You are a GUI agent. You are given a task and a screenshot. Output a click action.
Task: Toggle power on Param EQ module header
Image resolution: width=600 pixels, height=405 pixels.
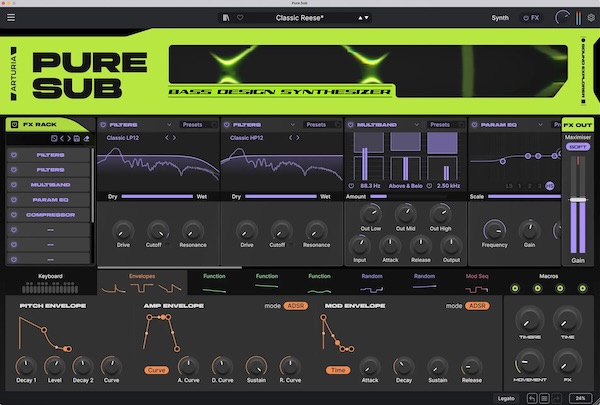(x=474, y=125)
